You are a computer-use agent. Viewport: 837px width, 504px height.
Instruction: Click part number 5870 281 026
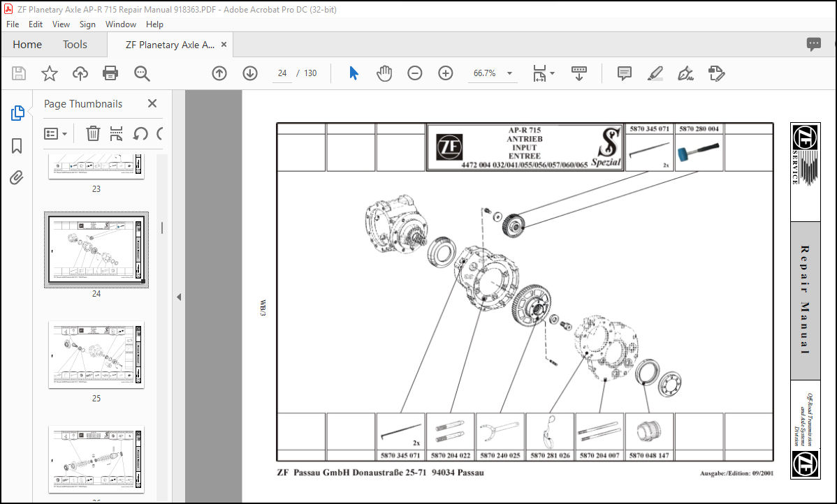tap(550, 455)
